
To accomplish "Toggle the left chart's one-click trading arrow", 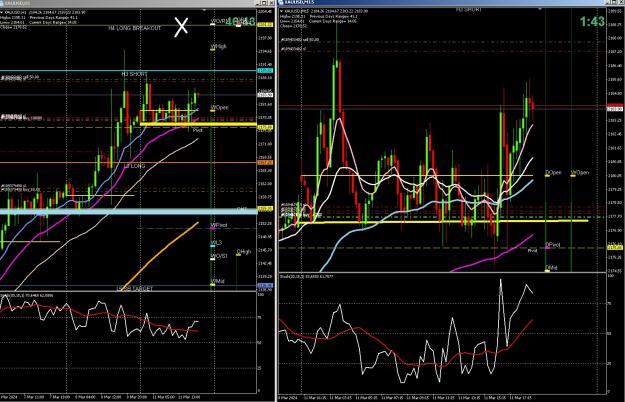I will [x=2, y=12].
